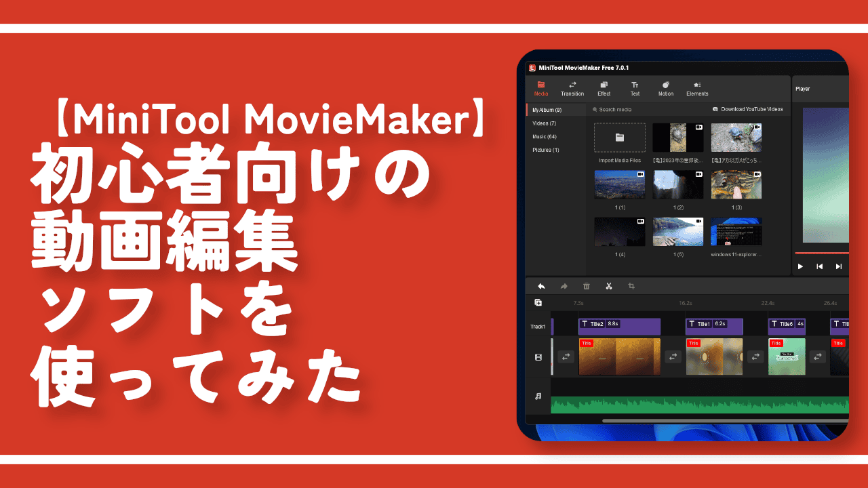This screenshot has height=488, width=868.
Task: Select the Title2 8.8s text clip
Action: tap(619, 326)
